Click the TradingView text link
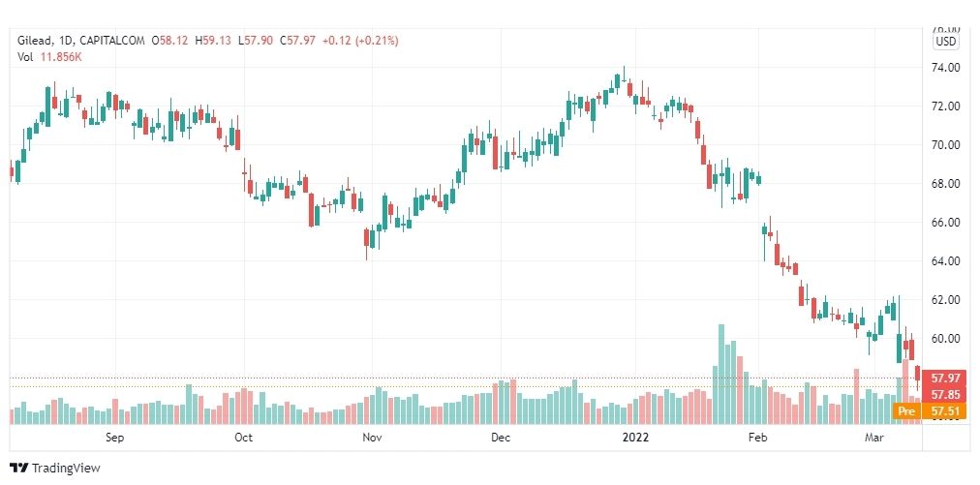This screenshot has width=980, height=485. tap(66, 469)
